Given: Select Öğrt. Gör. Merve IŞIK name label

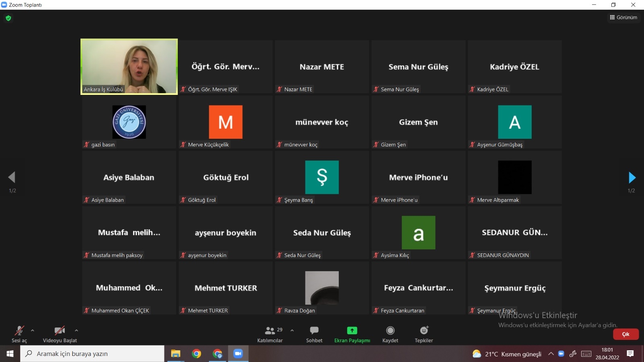Looking at the screenshot, I should (213, 89).
